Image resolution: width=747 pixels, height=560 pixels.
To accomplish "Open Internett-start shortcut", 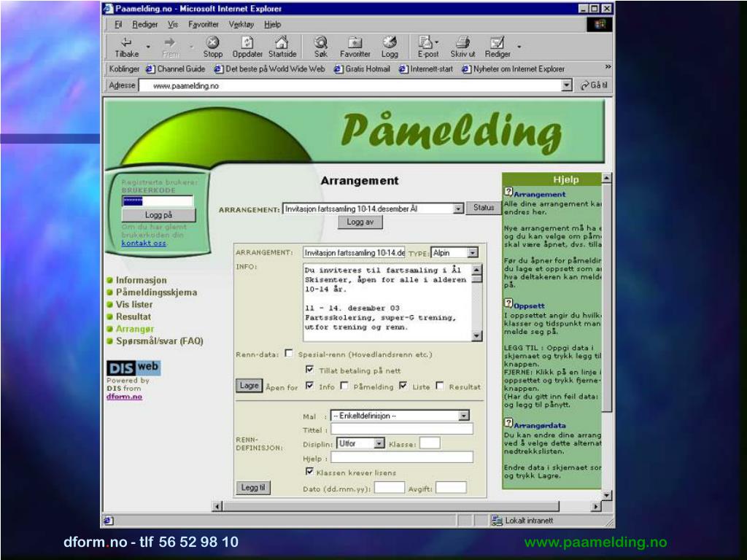I will click(x=426, y=69).
